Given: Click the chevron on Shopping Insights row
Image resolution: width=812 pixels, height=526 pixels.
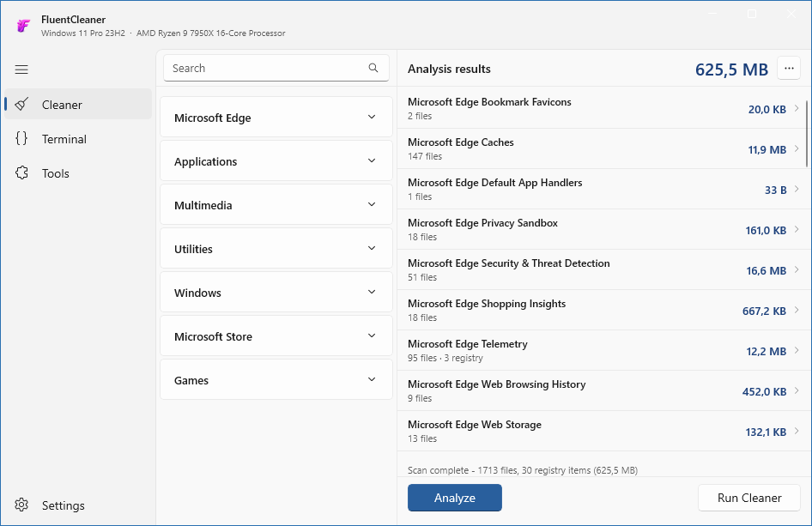Looking at the screenshot, I should pyautogui.click(x=797, y=310).
